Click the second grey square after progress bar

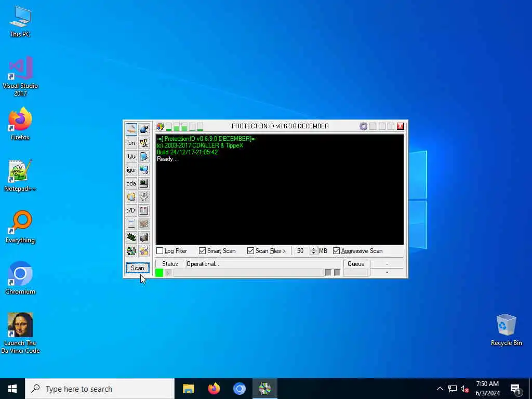click(x=337, y=272)
